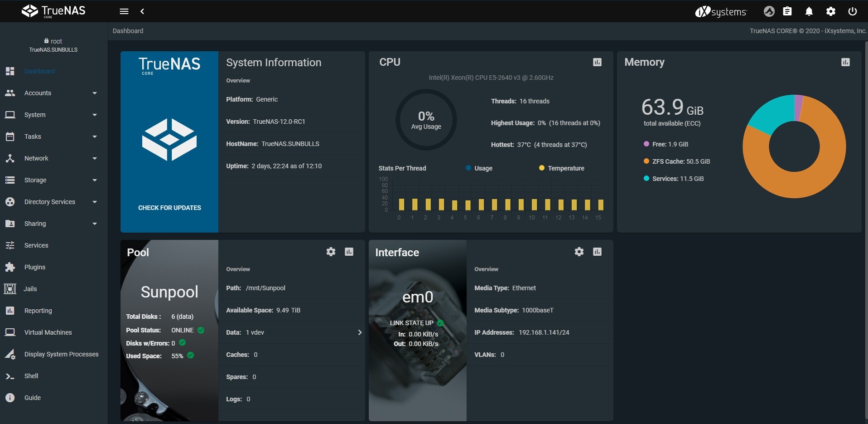Click the Directory Services icon

tap(10, 202)
